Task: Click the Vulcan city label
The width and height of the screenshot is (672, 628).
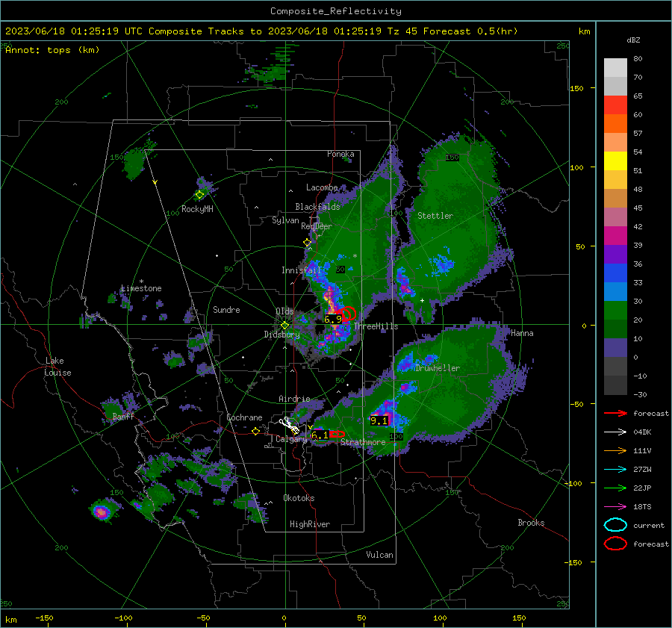Action: pyautogui.click(x=380, y=555)
